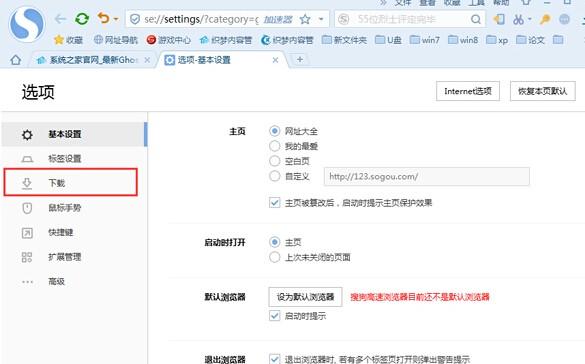
Task: Click the Sogou browser logo
Action: tap(27, 24)
